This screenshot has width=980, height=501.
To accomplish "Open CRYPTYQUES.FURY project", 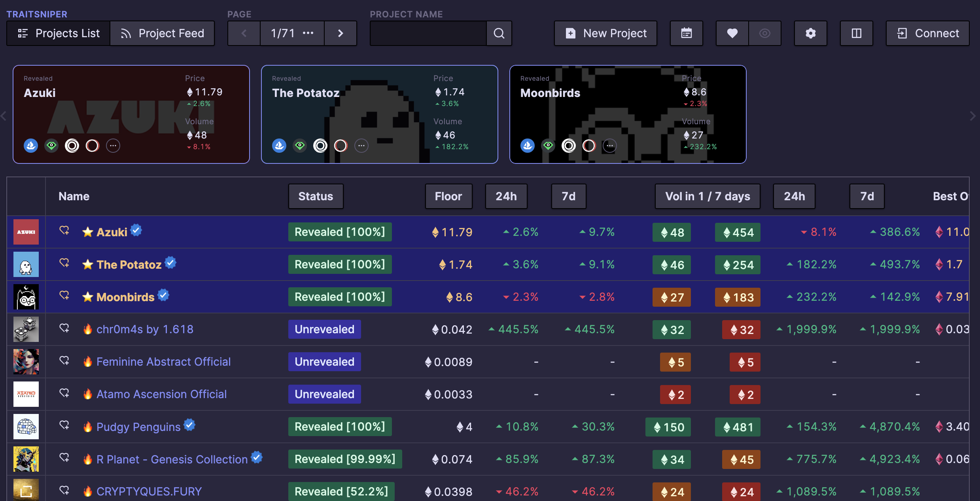I will [149, 492].
